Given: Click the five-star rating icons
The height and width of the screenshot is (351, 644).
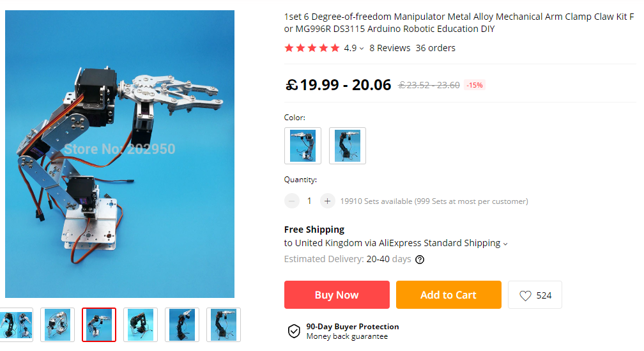Looking at the screenshot, I should (312, 48).
